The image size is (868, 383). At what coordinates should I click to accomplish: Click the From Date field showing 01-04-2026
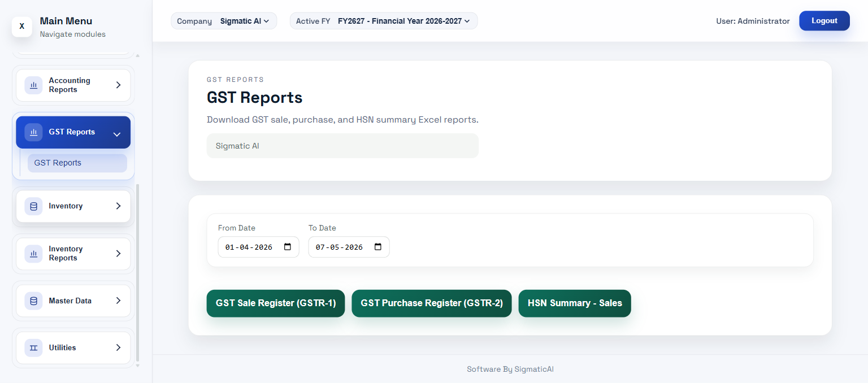(x=258, y=247)
